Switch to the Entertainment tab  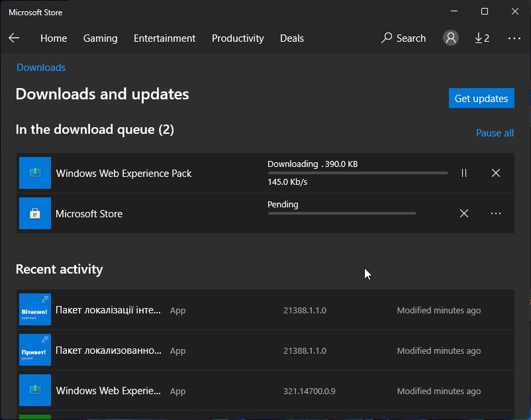click(x=165, y=38)
